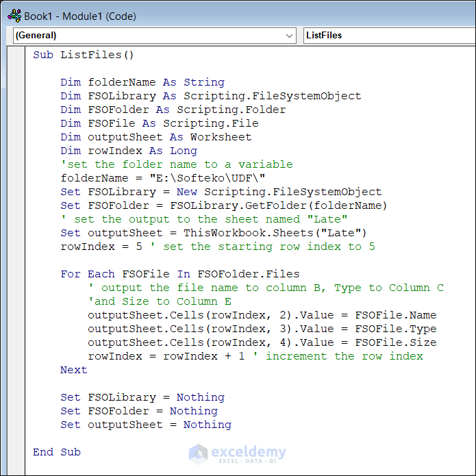Click the line assigning FSOFile.Type
Viewport: 476px width, 476px height.
click(262, 329)
